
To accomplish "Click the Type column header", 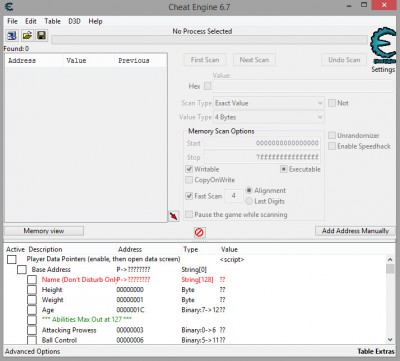I will pyautogui.click(x=191, y=249).
